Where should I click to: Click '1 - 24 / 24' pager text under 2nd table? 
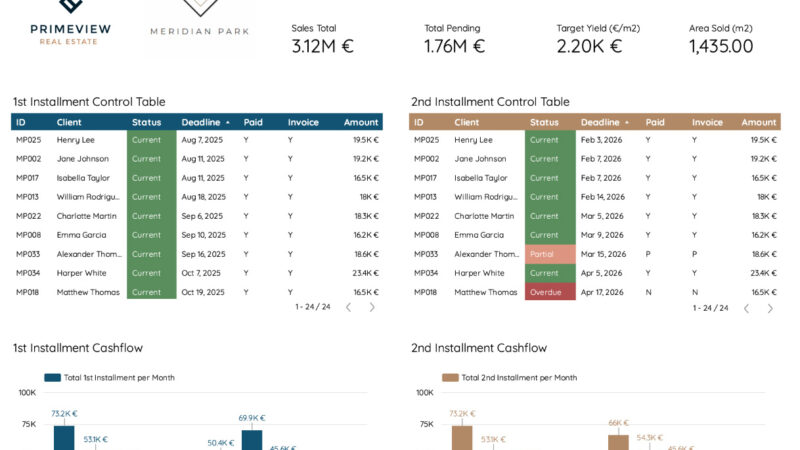(x=710, y=308)
